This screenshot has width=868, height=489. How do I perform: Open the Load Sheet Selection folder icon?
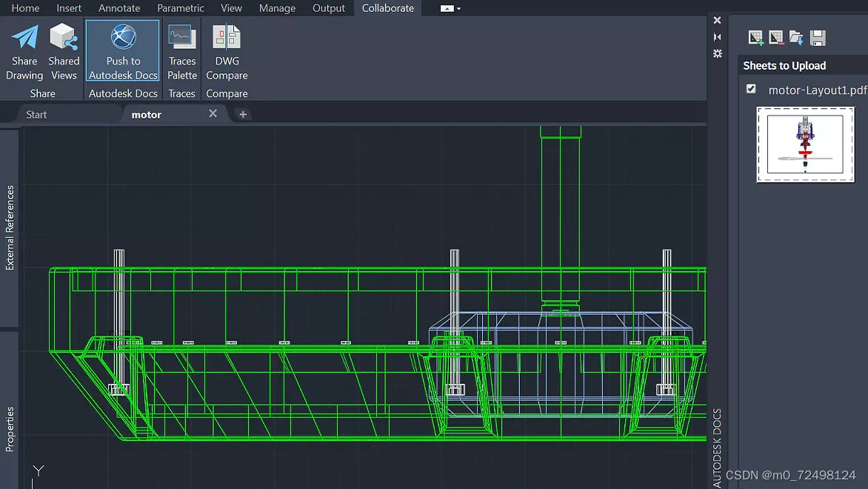coord(796,37)
